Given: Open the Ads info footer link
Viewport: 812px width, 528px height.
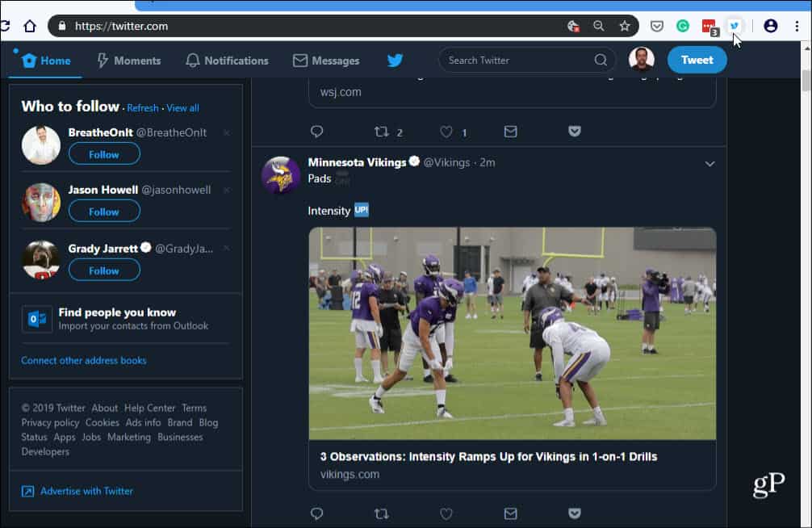Looking at the screenshot, I should pyautogui.click(x=143, y=423).
